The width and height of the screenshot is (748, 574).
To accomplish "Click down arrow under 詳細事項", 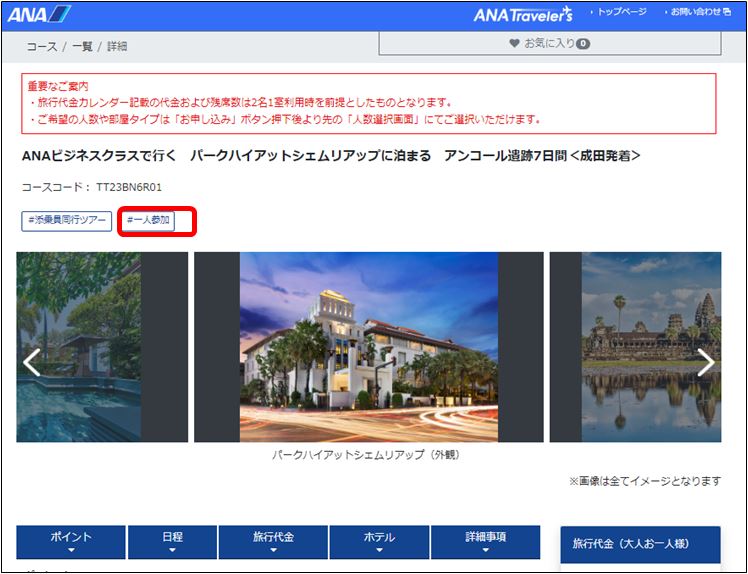I will pyautogui.click(x=486, y=550).
